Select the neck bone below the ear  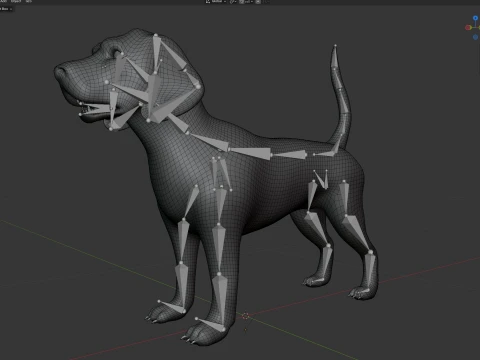point(178,123)
